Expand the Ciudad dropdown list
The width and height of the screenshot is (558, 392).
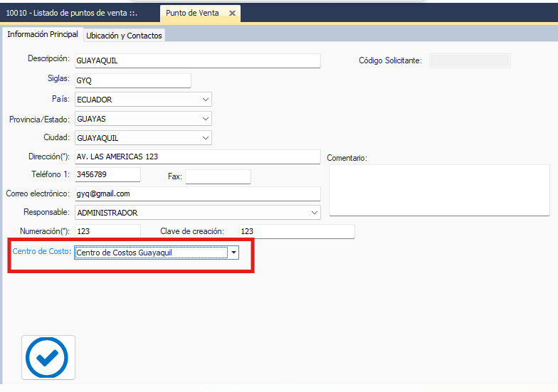(206, 138)
